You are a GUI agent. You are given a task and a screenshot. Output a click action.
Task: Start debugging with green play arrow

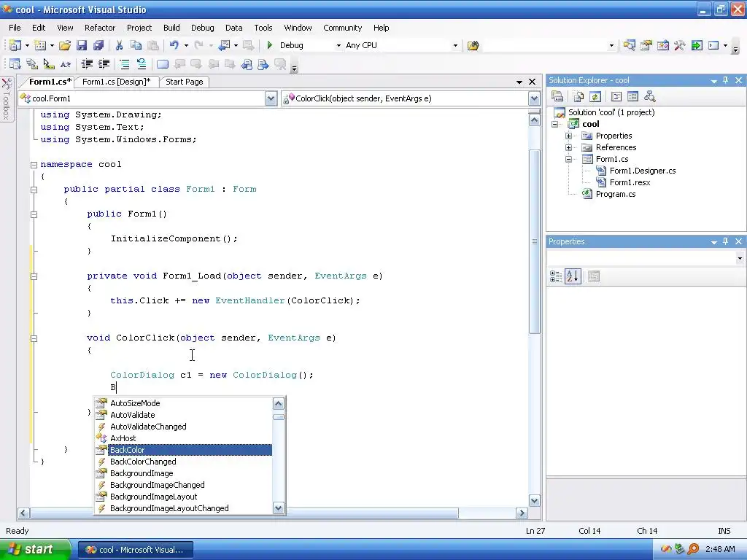pyautogui.click(x=270, y=45)
